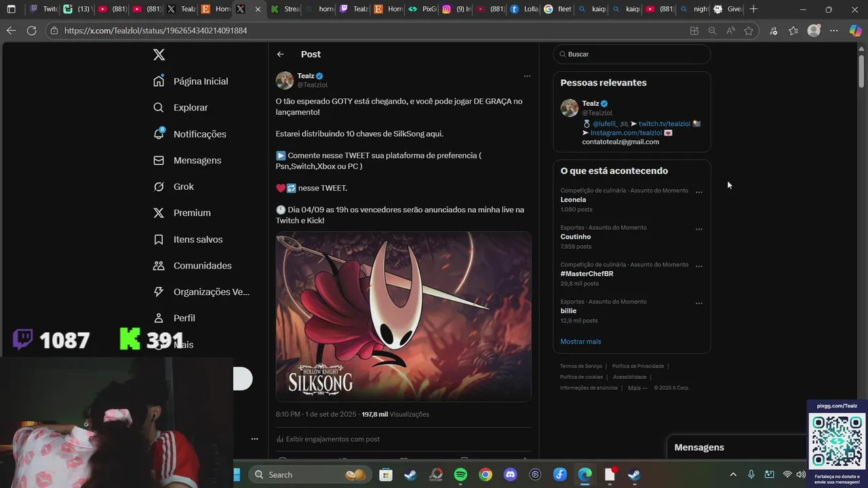Add page to favorites with star
Screen dimensions: 868x488
[749, 30]
